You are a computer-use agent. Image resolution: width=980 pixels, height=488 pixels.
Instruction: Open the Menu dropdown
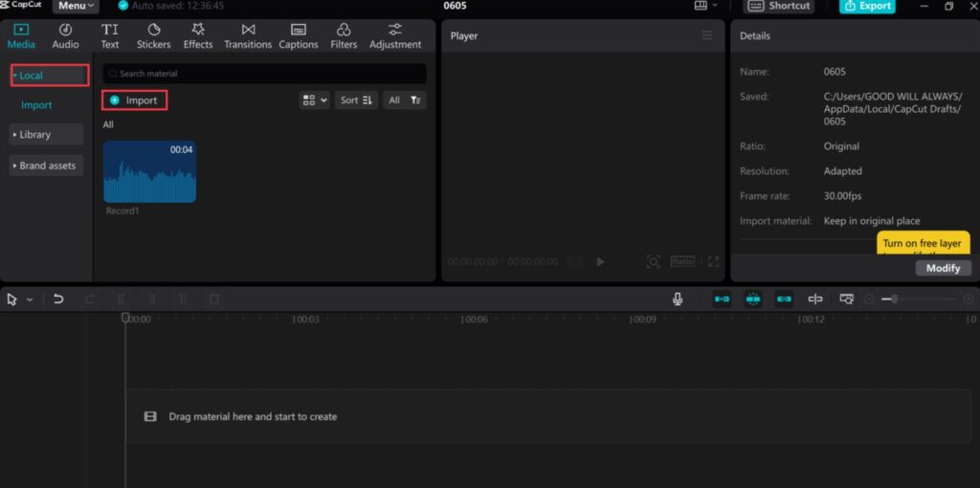(77, 6)
